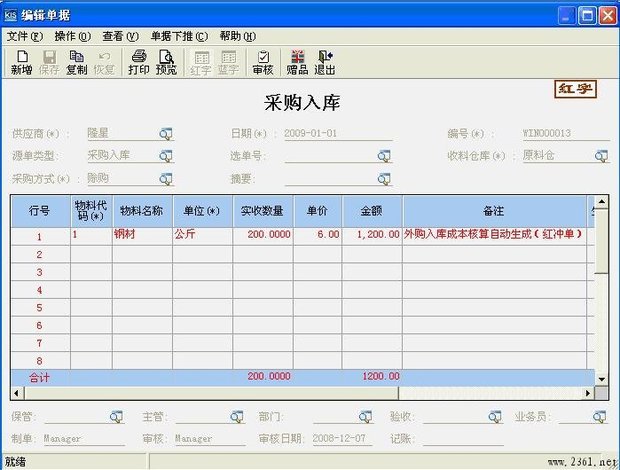Select the amount cell 1,200.00
Viewport: 620px width, 470px height.
point(372,235)
